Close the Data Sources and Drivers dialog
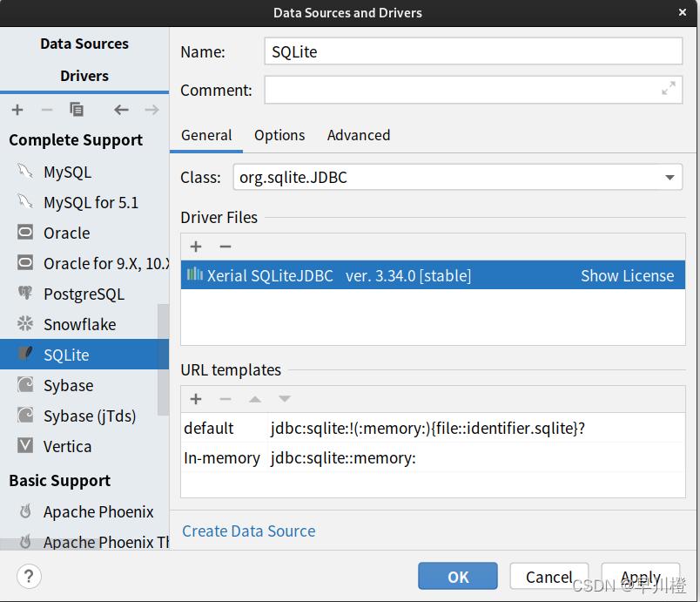 683,12
